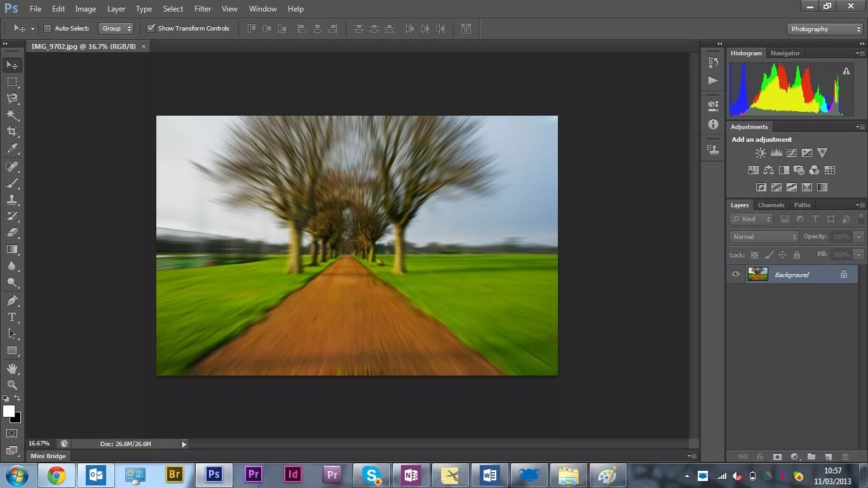
Task: Select the Crop tool
Action: tap(12, 132)
